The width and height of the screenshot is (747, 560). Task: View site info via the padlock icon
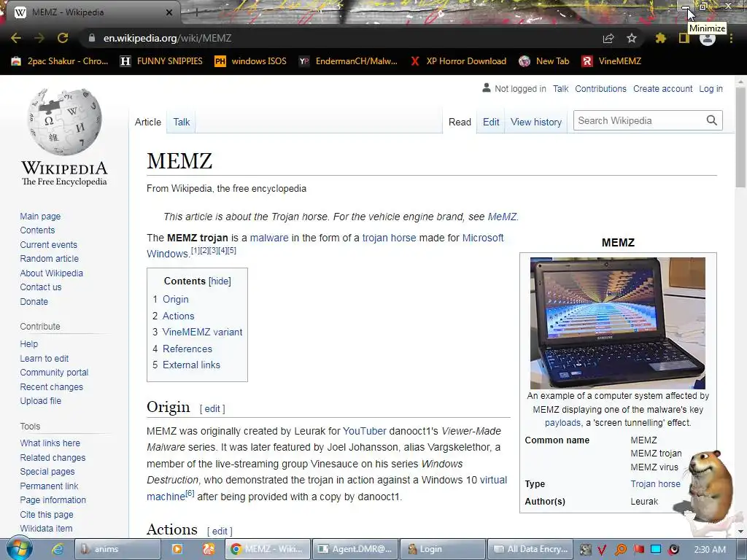(x=92, y=38)
